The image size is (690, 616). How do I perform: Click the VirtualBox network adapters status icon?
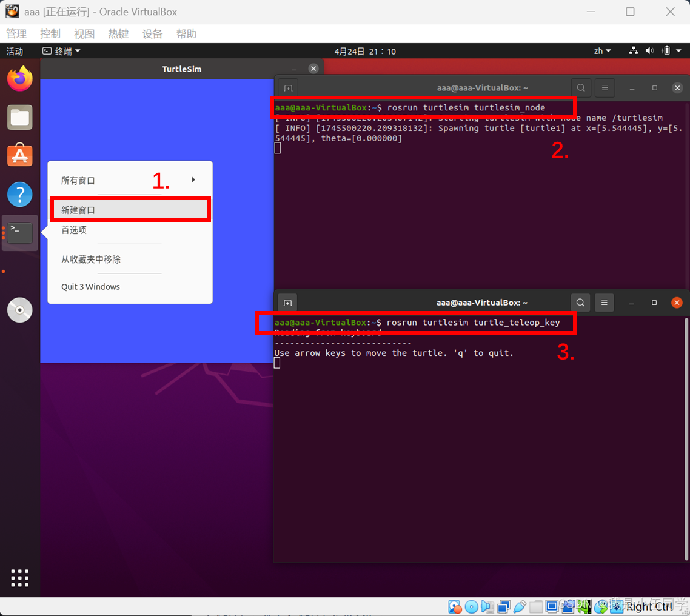coord(503,607)
